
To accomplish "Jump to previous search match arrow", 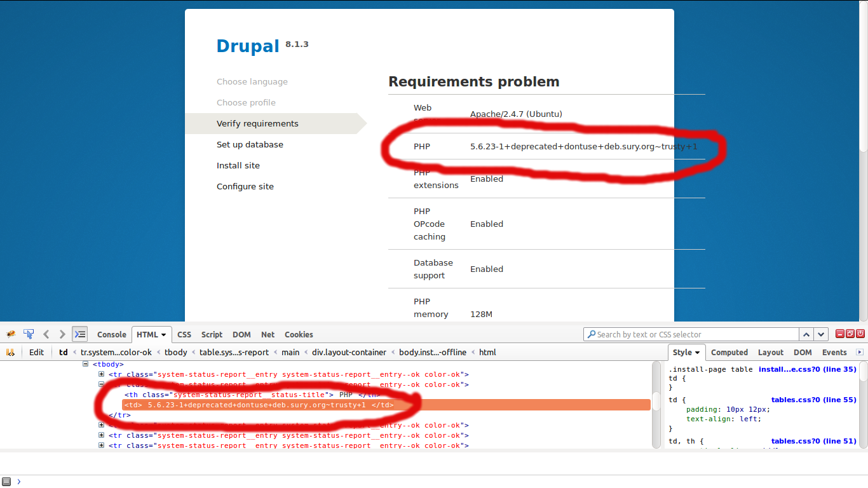I will (x=806, y=334).
